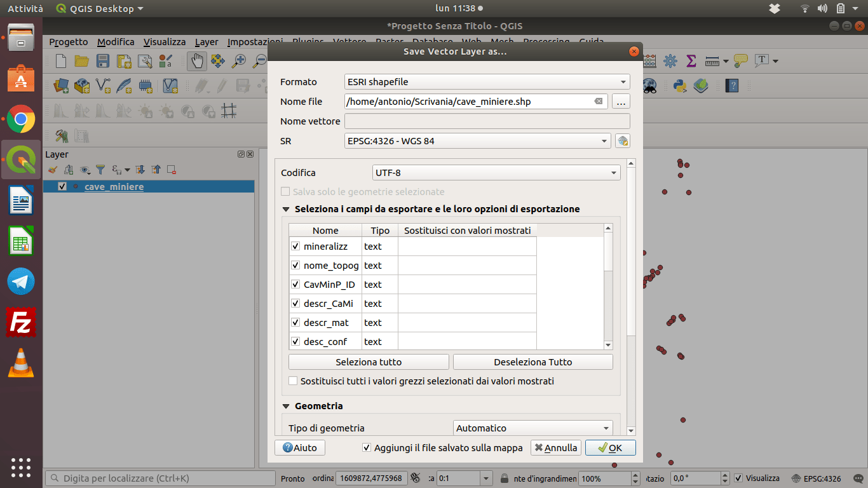Open the Modifica menu
This screenshot has width=868, height=488.
[116, 42]
